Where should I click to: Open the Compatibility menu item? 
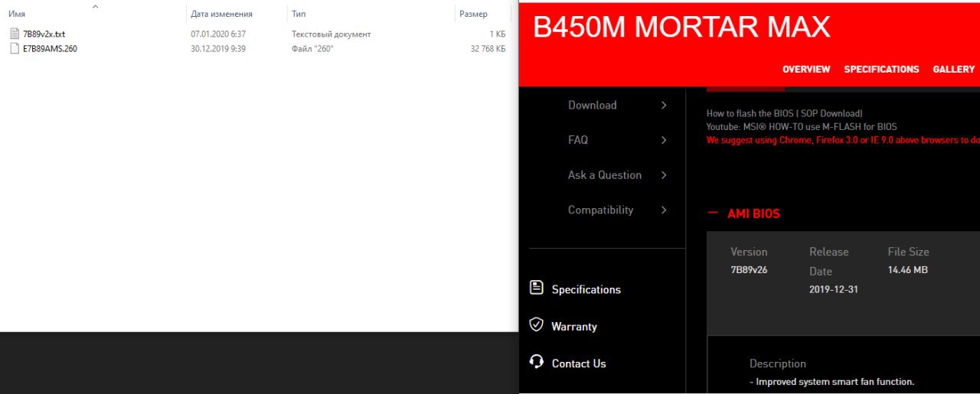coord(600,210)
